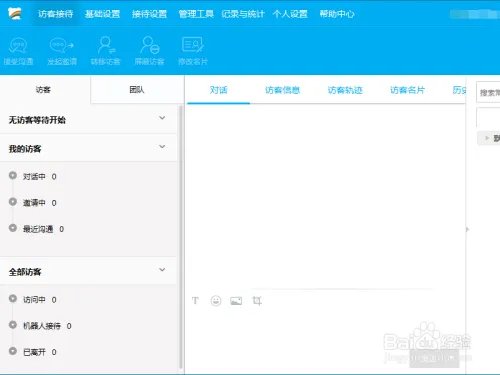Collapse the 无访客等待开始 section
Screen dimensions: 500x375
(x=162, y=118)
